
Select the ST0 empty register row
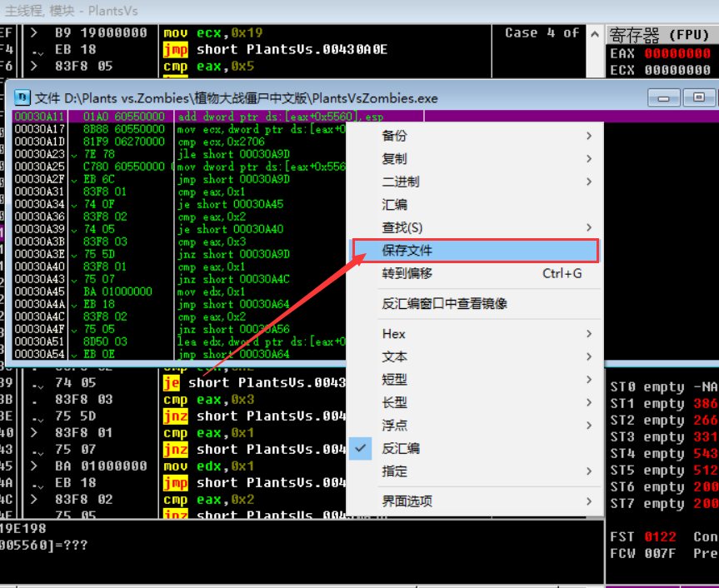(x=663, y=387)
